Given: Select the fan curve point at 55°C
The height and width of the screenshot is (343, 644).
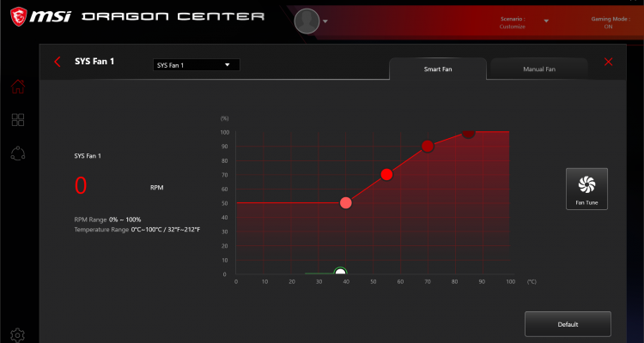Looking at the screenshot, I should (386, 175).
